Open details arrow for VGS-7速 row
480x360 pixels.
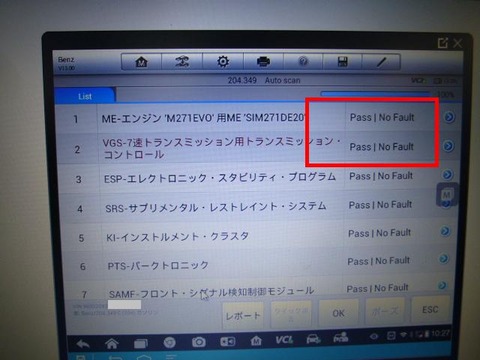448,146
